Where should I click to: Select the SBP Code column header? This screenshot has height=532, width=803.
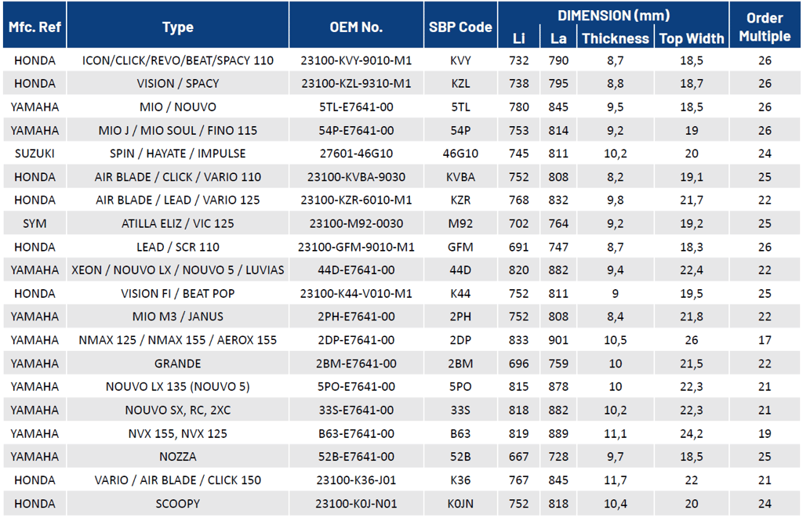click(x=460, y=27)
